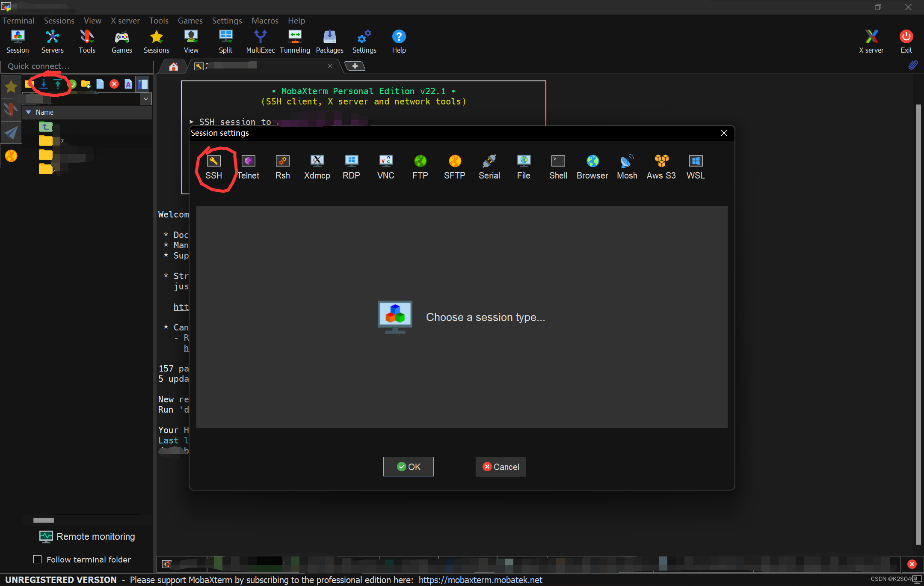Click the Session toolbar icon
This screenshot has width=924, height=586.
18,42
